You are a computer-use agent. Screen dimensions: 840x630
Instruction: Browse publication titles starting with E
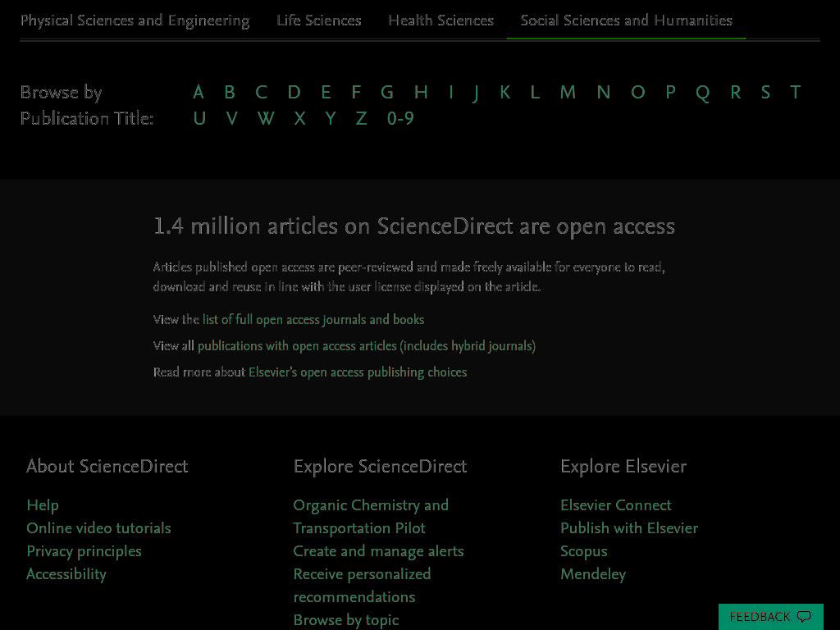pos(325,92)
